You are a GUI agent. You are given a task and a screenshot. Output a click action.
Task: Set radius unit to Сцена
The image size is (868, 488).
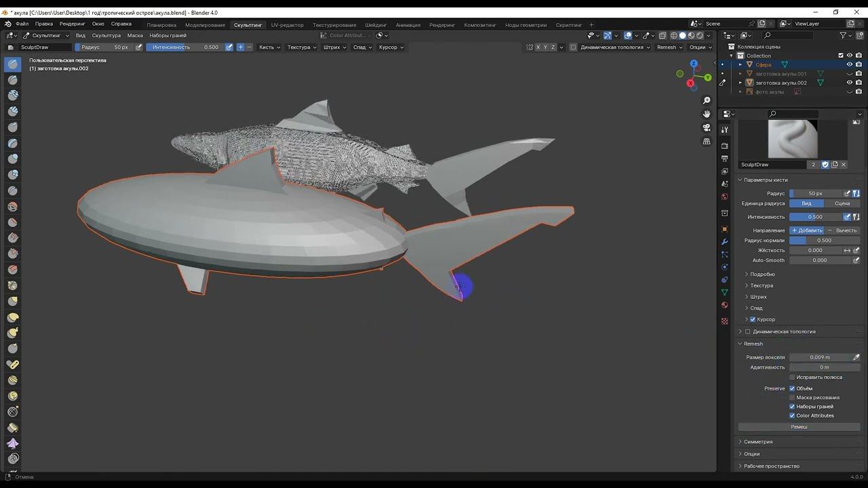pyautogui.click(x=842, y=203)
